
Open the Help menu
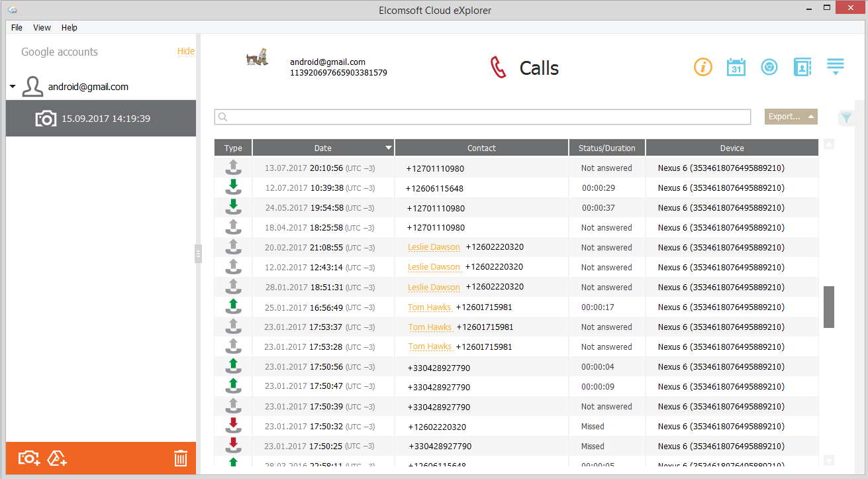coord(70,28)
